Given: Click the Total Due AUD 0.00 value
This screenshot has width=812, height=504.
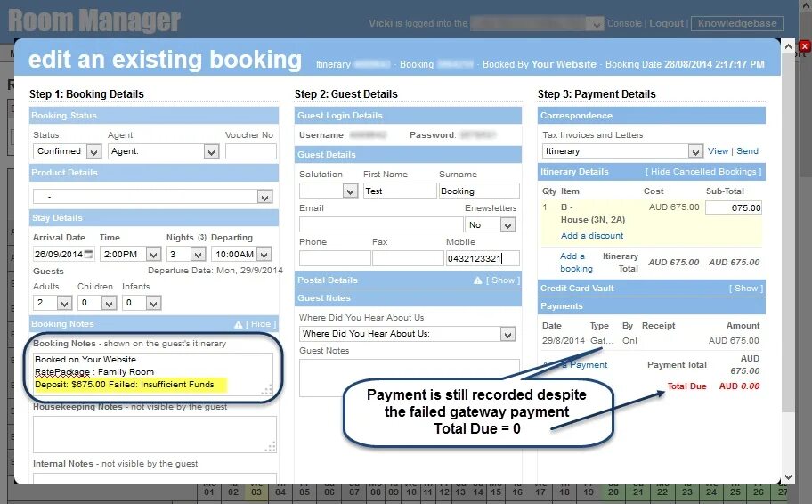Looking at the screenshot, I should pyautogui.click(x=739, y=386).
